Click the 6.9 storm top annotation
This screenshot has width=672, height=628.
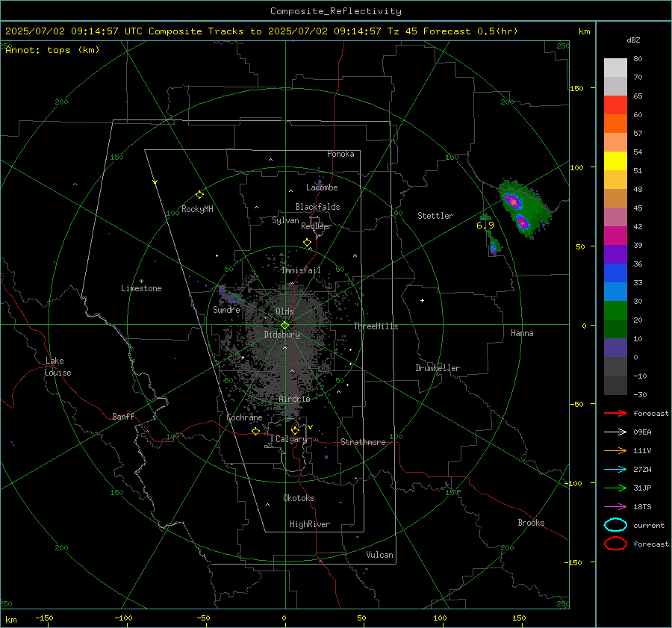click(485, 225)
